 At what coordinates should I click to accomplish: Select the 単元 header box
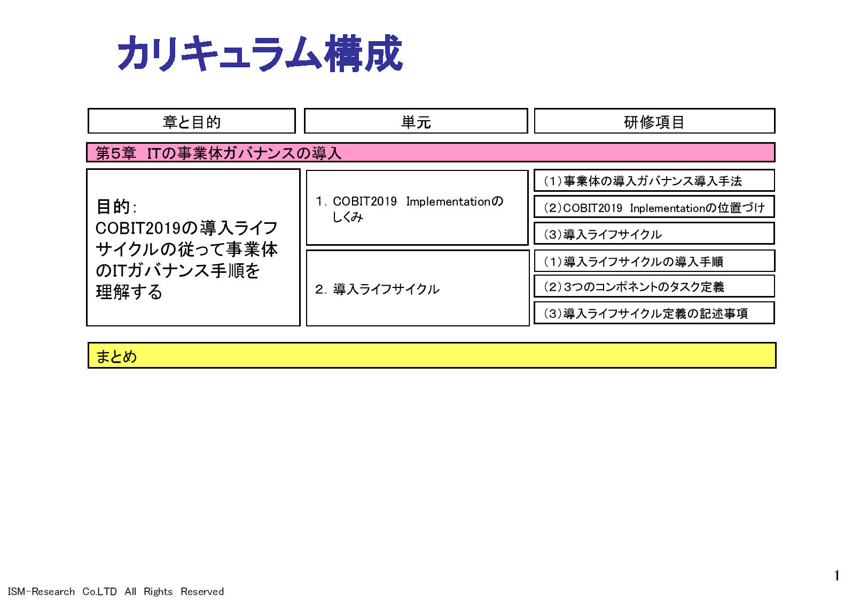tap(416, 121)
